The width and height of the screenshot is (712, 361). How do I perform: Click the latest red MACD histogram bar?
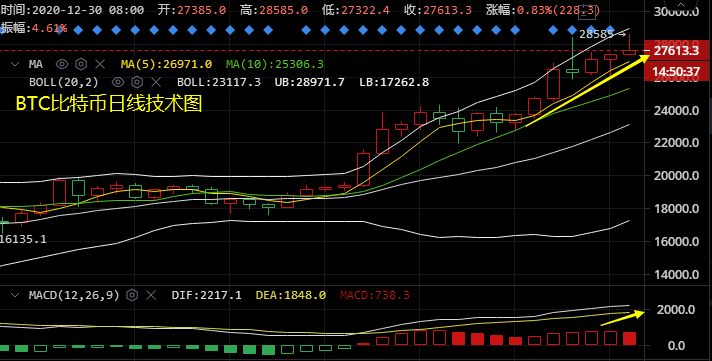629,338
